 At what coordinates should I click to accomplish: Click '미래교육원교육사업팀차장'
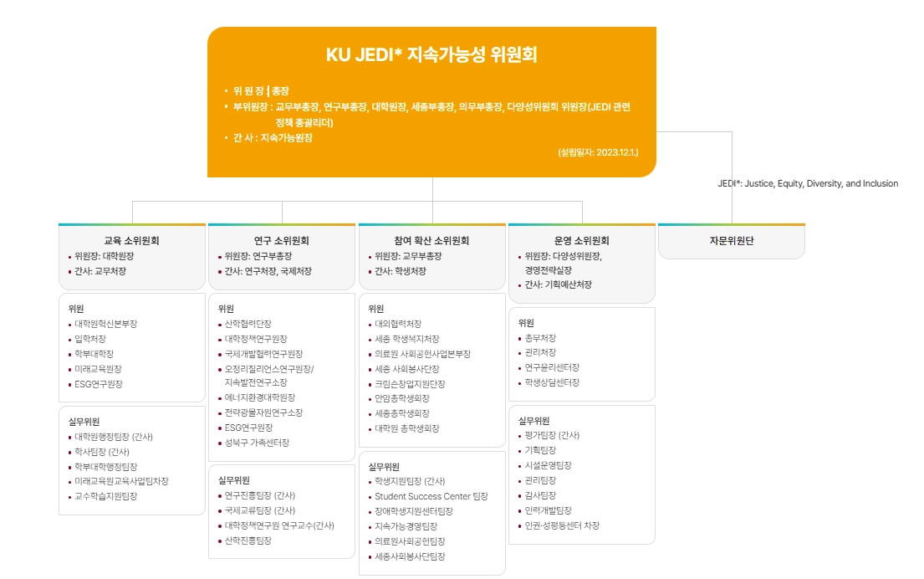(x=121, y=481)
